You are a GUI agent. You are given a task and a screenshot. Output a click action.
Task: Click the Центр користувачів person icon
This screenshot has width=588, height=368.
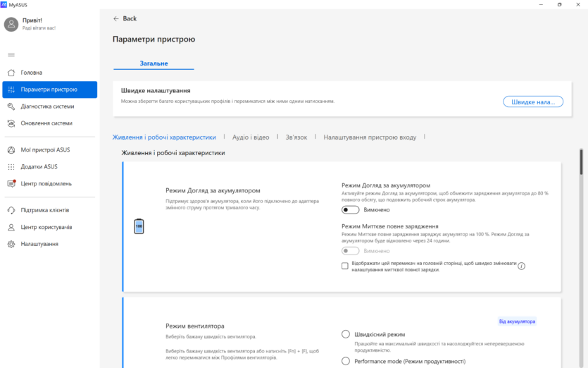[x=11, y=227]
